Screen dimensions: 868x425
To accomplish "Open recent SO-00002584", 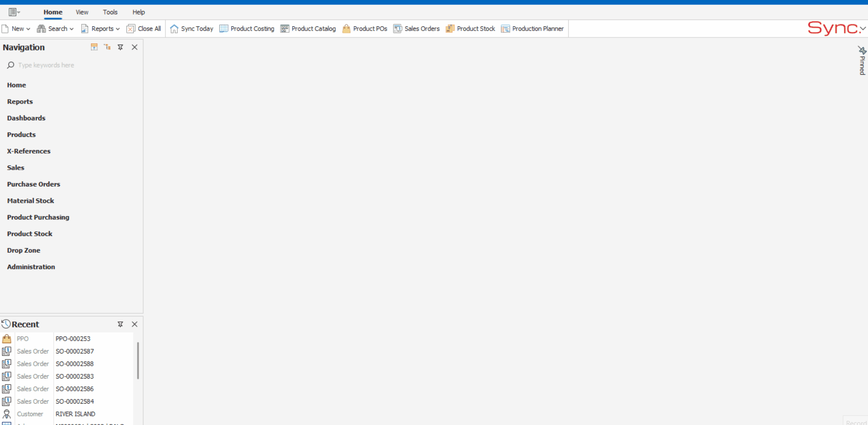I will [75, 402].
